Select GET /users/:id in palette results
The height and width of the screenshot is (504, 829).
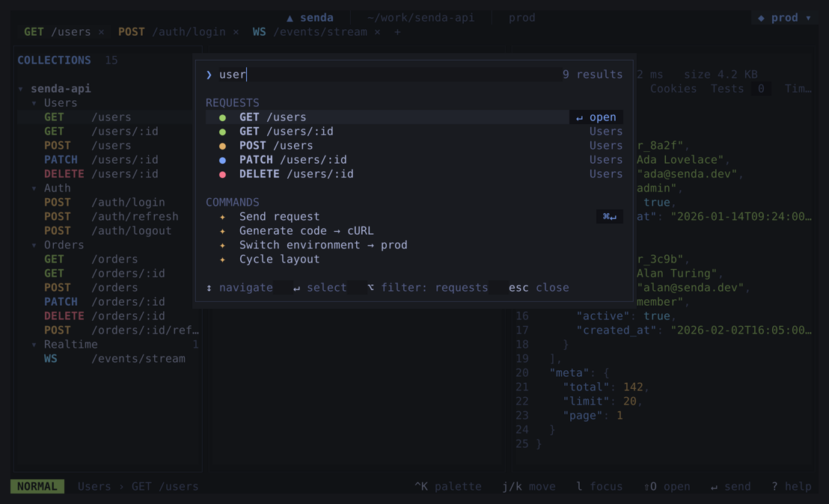point(414,132)
